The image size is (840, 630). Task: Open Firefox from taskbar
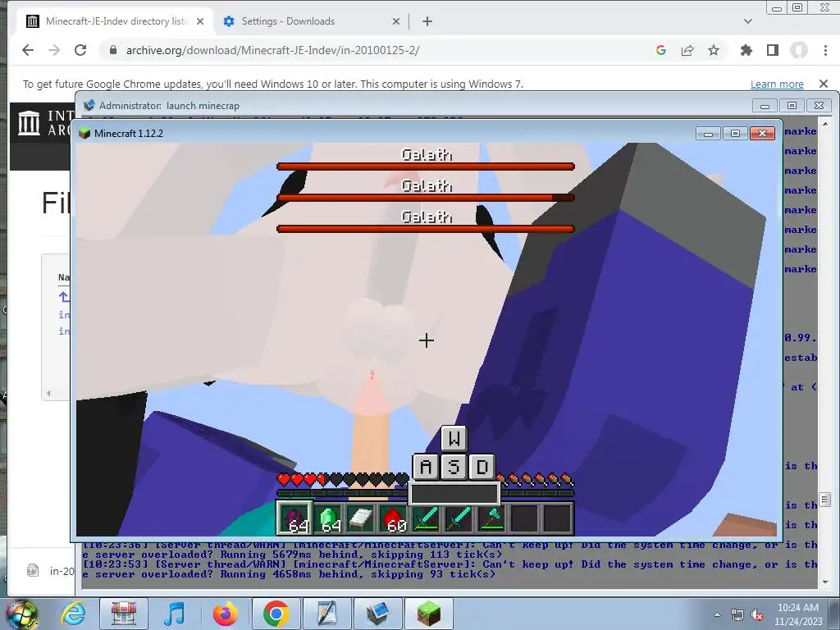coord(225,614)
